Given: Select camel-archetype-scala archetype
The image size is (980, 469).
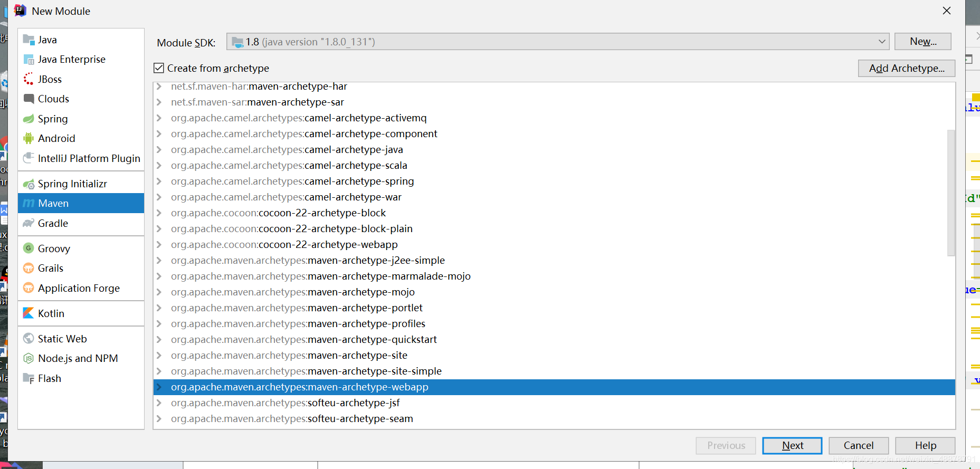Looking at the screenshot, I should tap(554, 166).
